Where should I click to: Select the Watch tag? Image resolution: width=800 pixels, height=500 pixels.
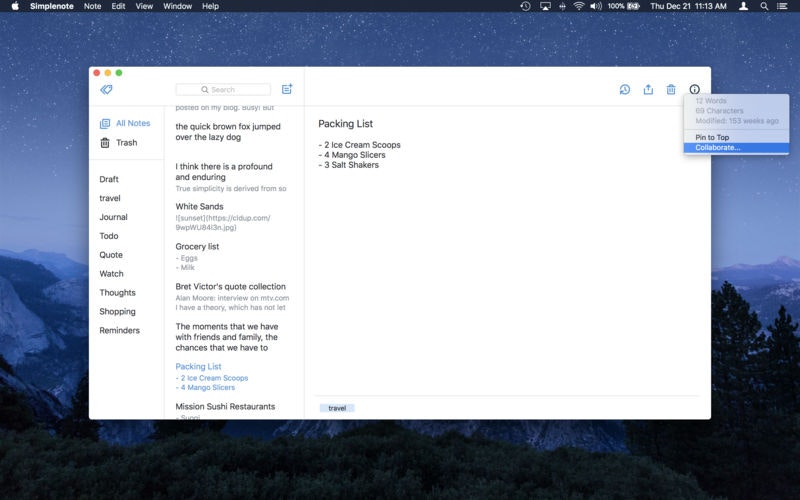point(111,273)
